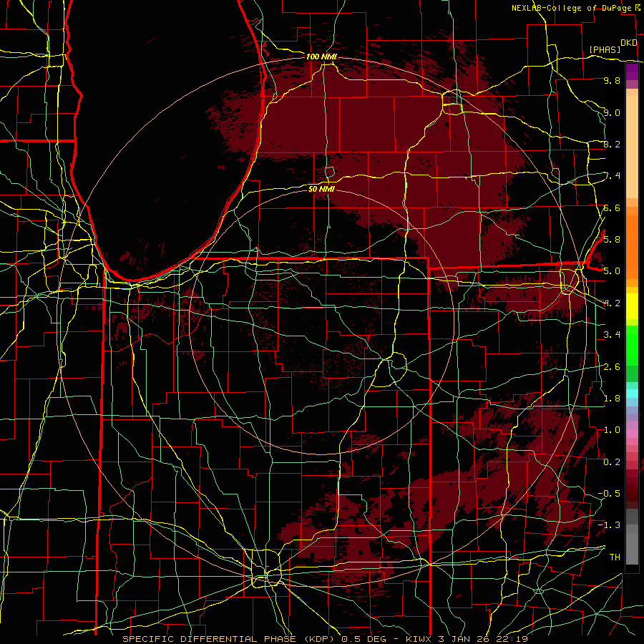Image resolution: width=644 pixels, height=644 pixels.
Task: Click the 3 JAN 26 22:19 timestamp
Action: coord(483,639)
